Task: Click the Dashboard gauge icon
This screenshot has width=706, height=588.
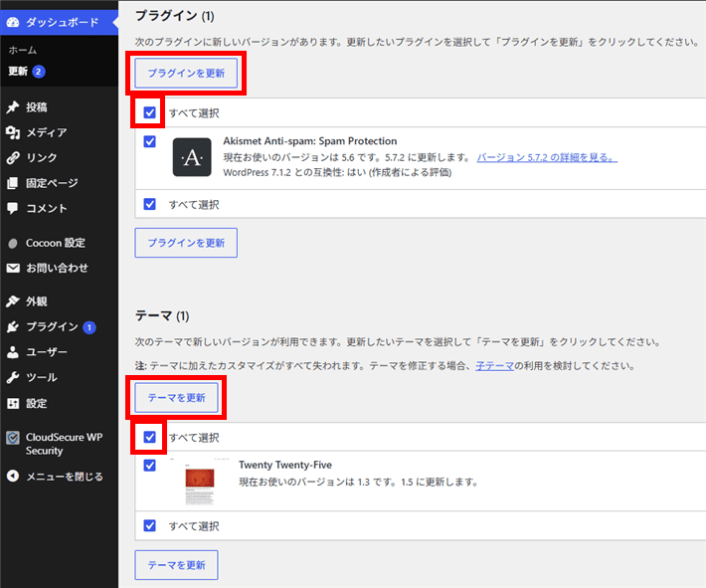Action: coord(13,22)
